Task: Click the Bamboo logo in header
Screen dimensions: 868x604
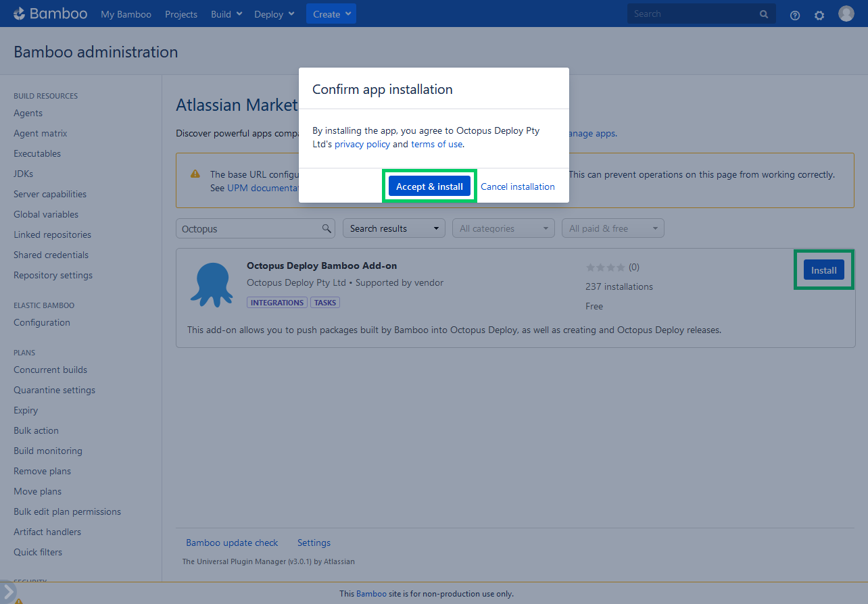Action: (x=50, y=14)
